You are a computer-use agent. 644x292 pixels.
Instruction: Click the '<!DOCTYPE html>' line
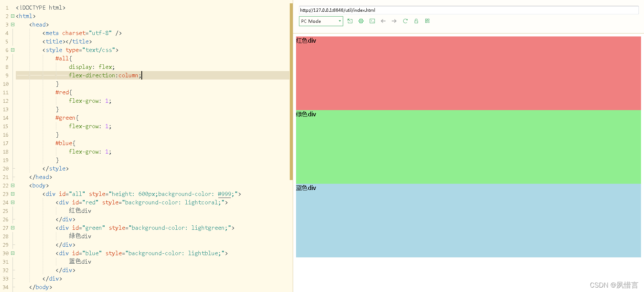(41, 8)
